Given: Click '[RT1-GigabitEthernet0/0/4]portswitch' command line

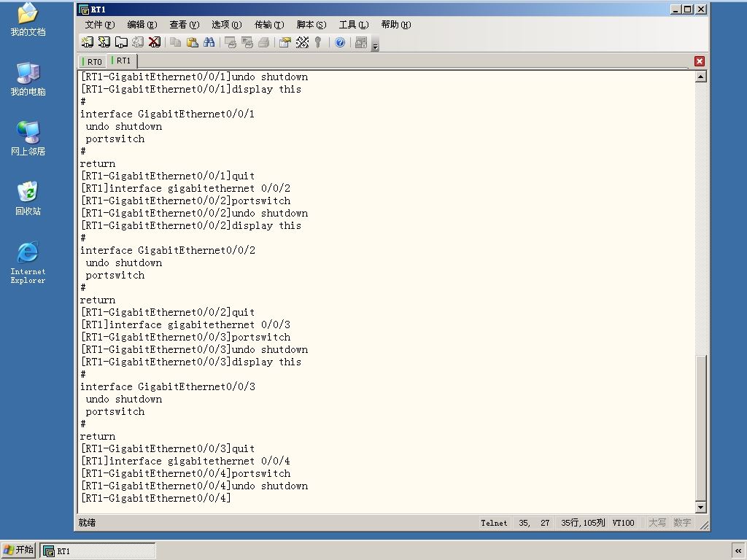Looking at the screenshot, I should (185, 473).
